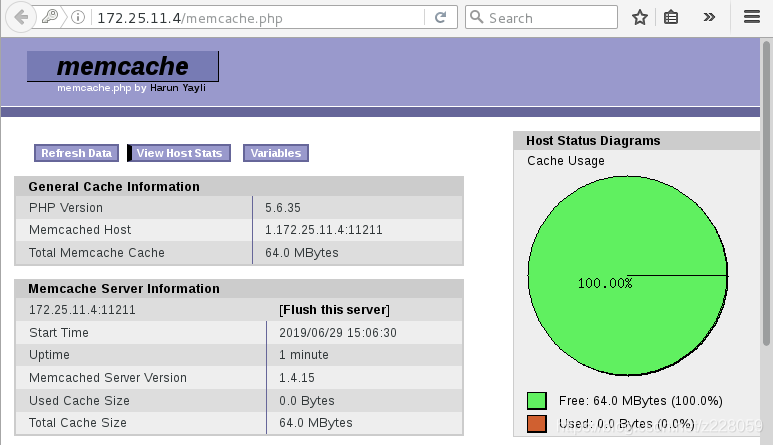Image resolution: width=773 pixels, height=445 pixels.
Task: Click the Memcached Server Version label
Action: coord(107,378)
